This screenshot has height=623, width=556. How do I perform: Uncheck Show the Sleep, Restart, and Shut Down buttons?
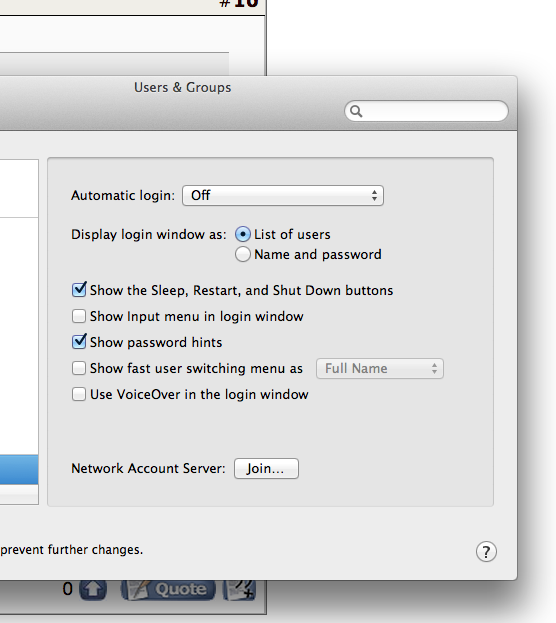(x=79, y=290)
